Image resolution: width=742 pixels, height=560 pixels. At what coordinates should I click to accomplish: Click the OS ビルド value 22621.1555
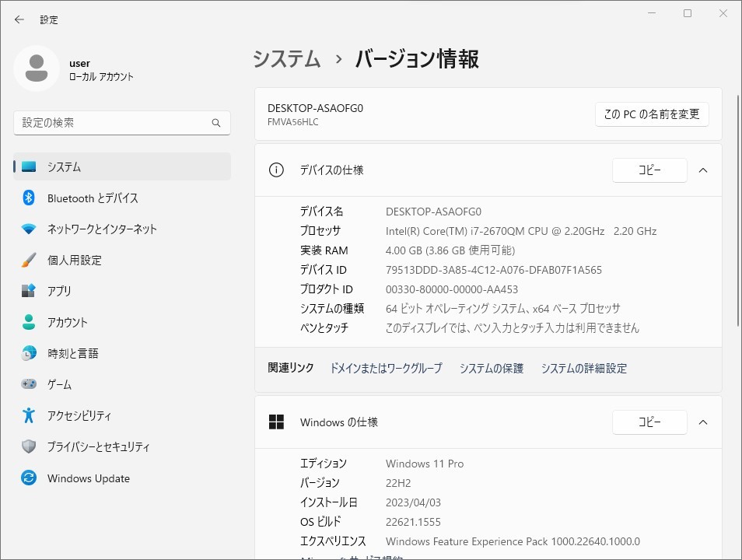pyautogui.click(x=413, y=522)
